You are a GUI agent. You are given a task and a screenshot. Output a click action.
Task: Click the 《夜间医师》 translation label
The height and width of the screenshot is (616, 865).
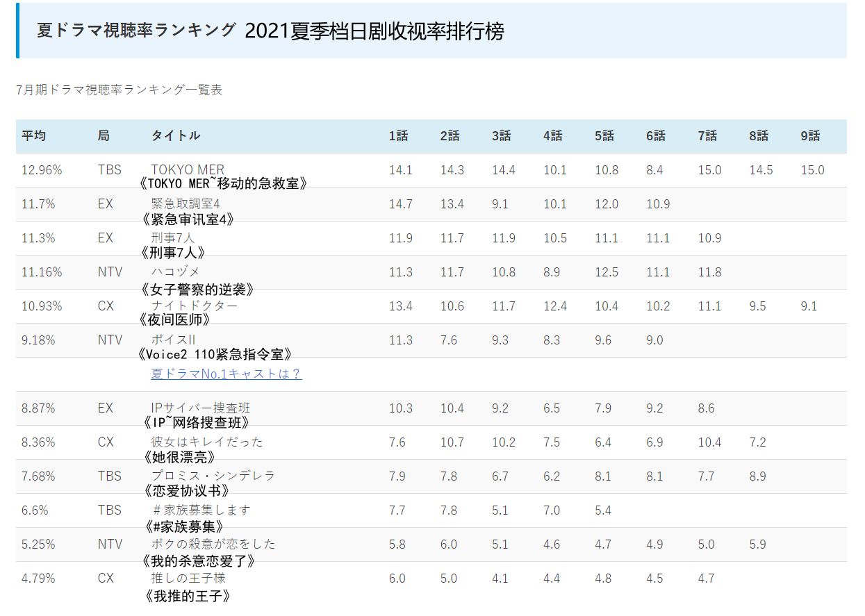click(x=174, y=320)
